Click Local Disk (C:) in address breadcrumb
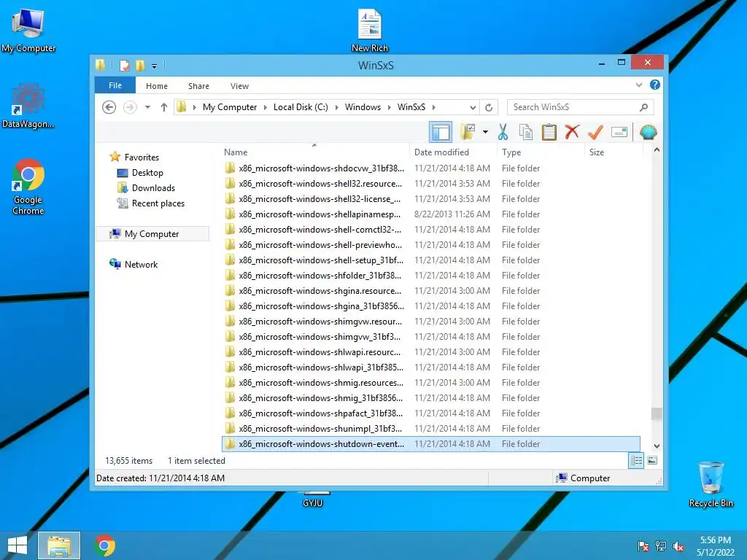Image resolution: width=747 pixels, height=560 pixels. (x=301, y=107)
